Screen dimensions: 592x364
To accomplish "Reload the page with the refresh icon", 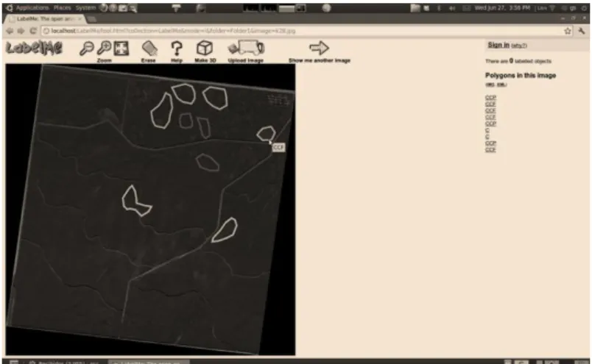I will (x=33, y=31).
